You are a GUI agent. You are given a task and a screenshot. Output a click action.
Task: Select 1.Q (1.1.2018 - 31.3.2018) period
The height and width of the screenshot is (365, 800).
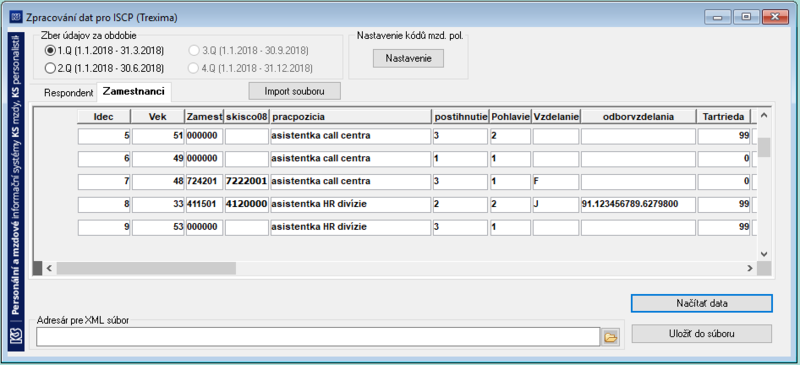click(x=104, y=51)
